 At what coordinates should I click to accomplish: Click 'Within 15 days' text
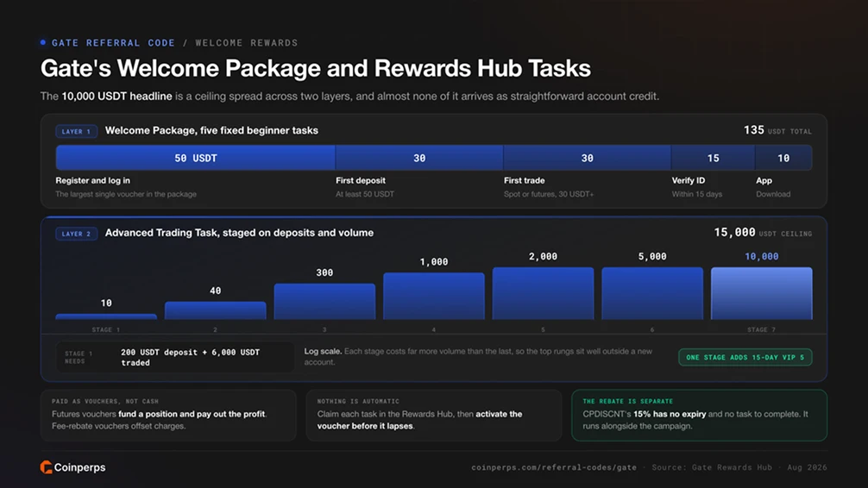[x=697, y=194]
